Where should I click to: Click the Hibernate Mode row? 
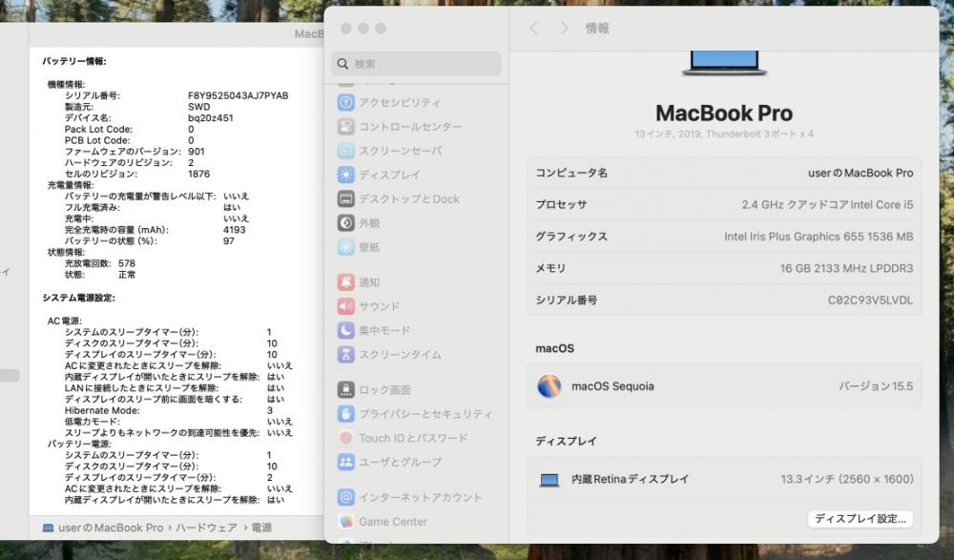(169, 410)
